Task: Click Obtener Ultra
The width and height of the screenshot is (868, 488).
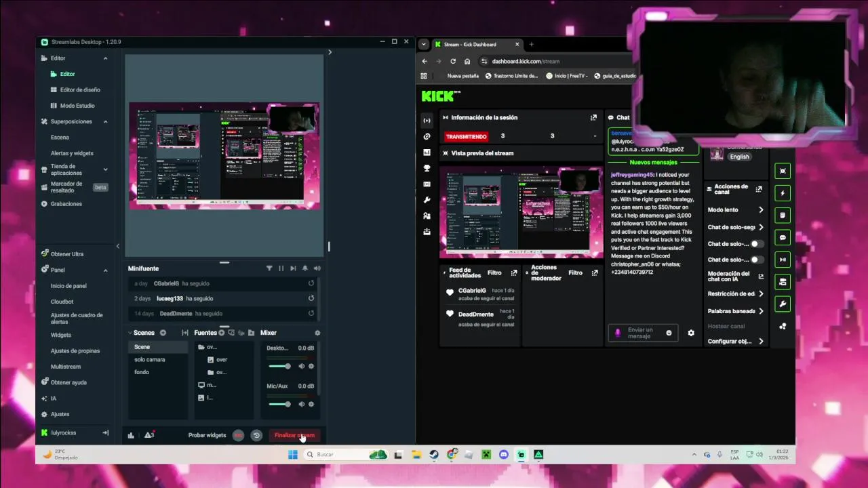Action: click(x=66, y=254)
